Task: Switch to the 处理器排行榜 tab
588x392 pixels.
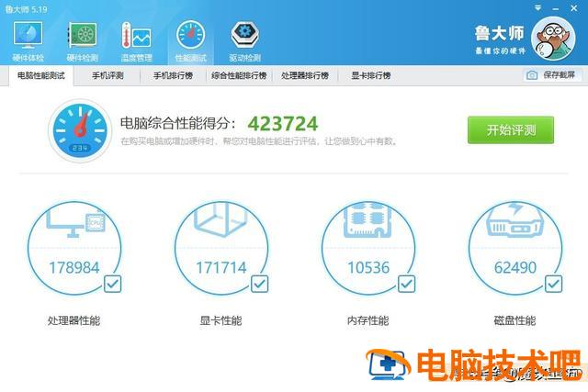Action: pyautogui.click(x=305, y=75)
